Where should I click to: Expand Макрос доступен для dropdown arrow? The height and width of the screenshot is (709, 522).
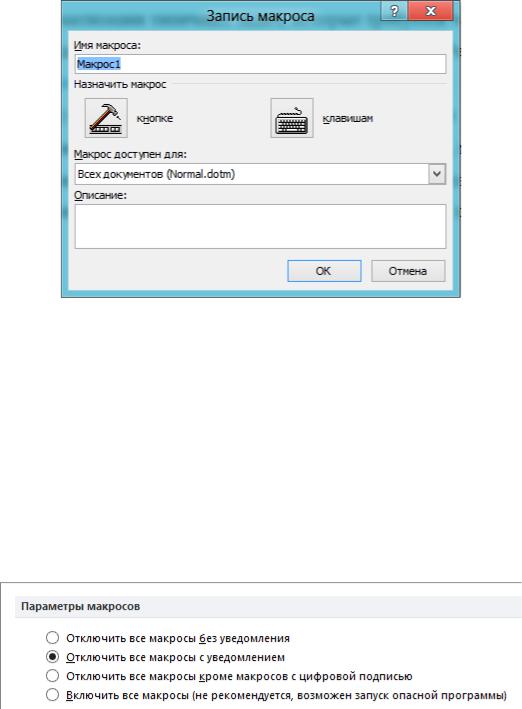(437, 174)
